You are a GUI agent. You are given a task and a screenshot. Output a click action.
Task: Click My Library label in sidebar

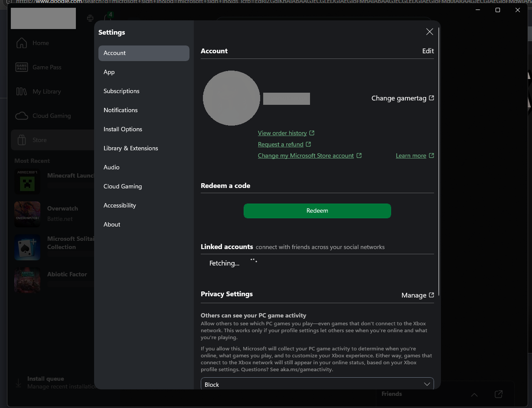pyautogui.click(x=47, y=91)
